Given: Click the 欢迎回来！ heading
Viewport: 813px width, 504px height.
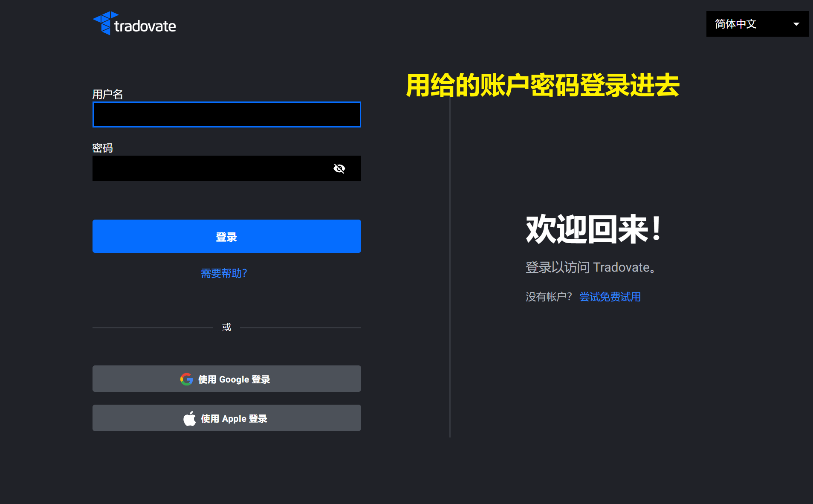Looking at the screenshot, I should [593, 229].
